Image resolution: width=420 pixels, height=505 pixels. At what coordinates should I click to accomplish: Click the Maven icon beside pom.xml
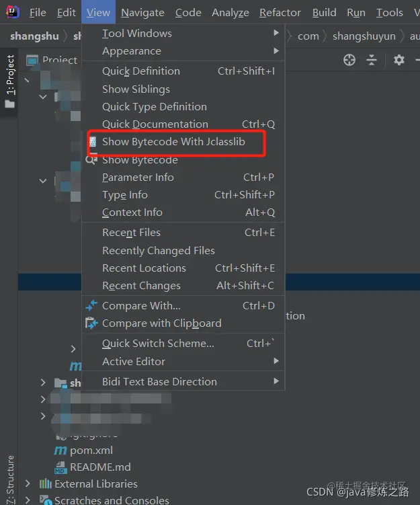[x=60, y=450]
